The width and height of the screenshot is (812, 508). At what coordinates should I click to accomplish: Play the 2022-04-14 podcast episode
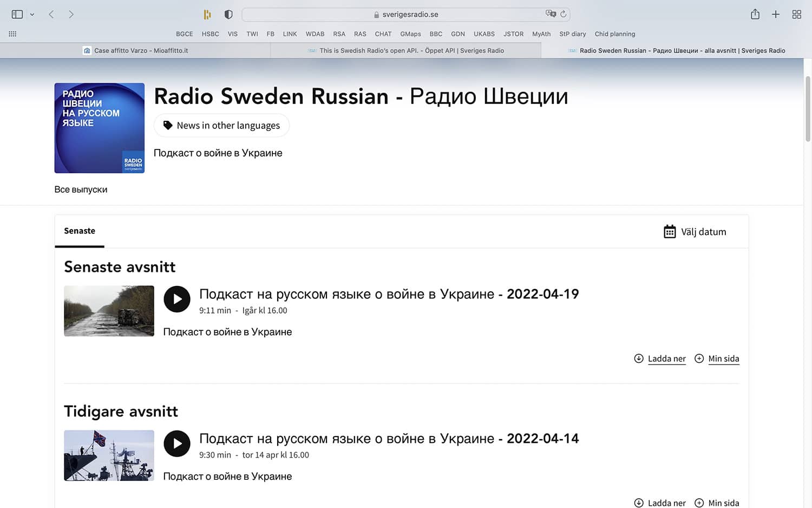point(177,444)
